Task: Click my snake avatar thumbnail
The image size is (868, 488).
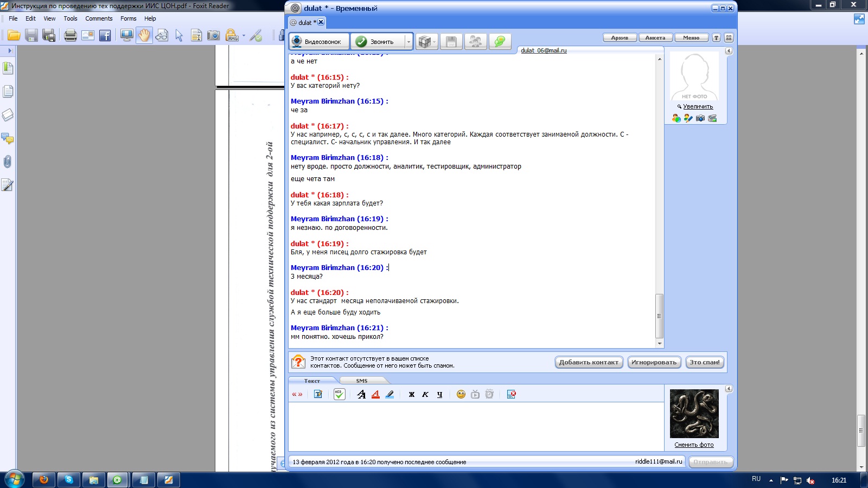Action: coord(694,413)
